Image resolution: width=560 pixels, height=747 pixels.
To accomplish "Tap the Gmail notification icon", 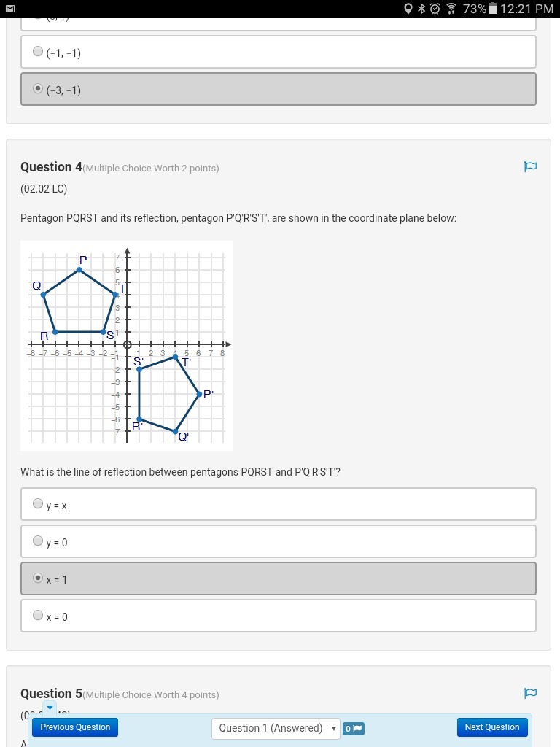I will [9, 9].
